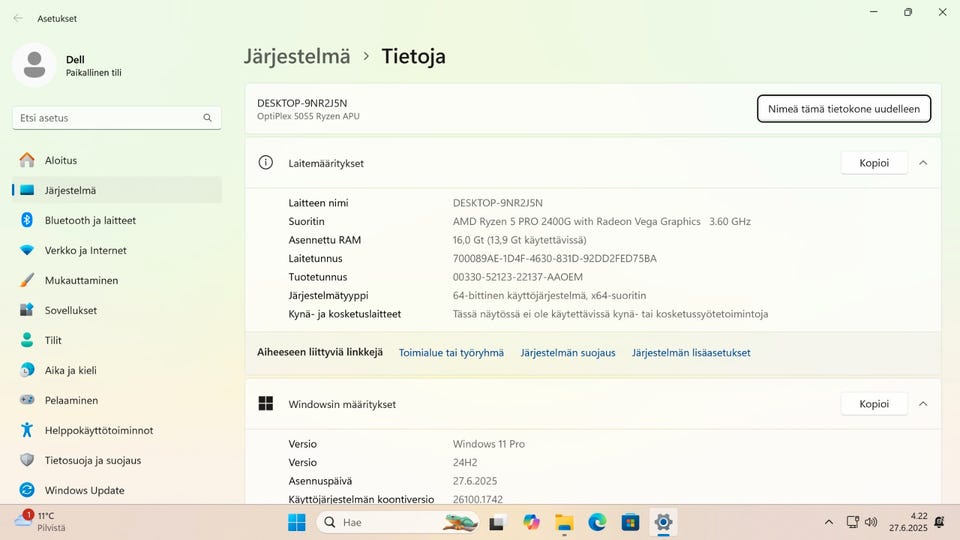Open Järjestelmän suojaus link
This screenshot has height=540, width=960.
coord(568,353)
